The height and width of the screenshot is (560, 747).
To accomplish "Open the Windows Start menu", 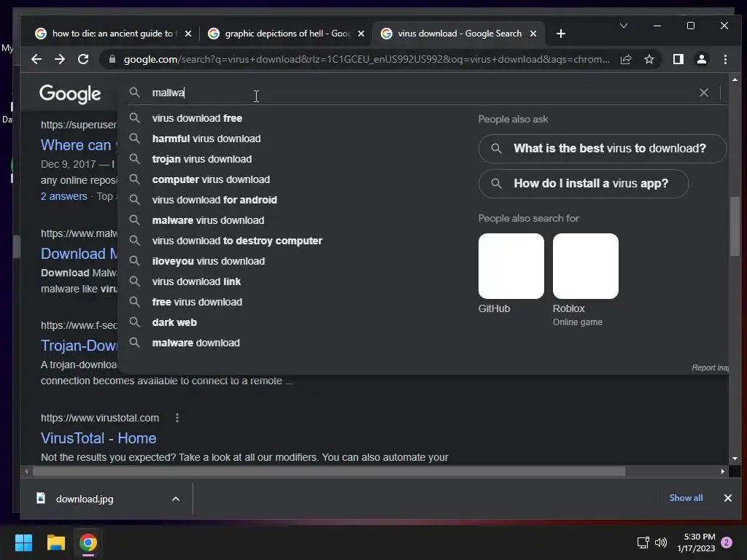I will 23,542.
